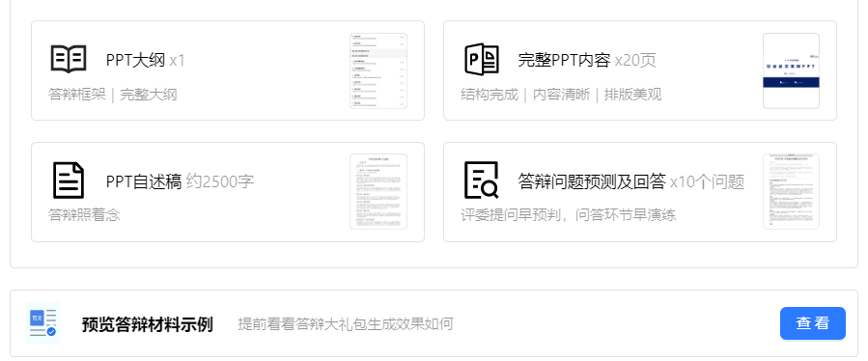Open the PPT大纲 outline preview thumbnail

click(x=378, y=70)
